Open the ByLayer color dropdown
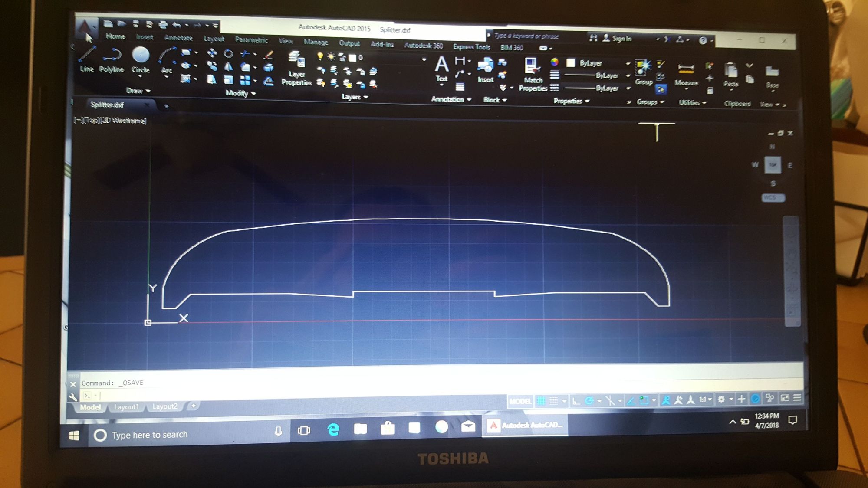Image resolution: width=868 pixels, height=488 pixels. click(598, 63)
